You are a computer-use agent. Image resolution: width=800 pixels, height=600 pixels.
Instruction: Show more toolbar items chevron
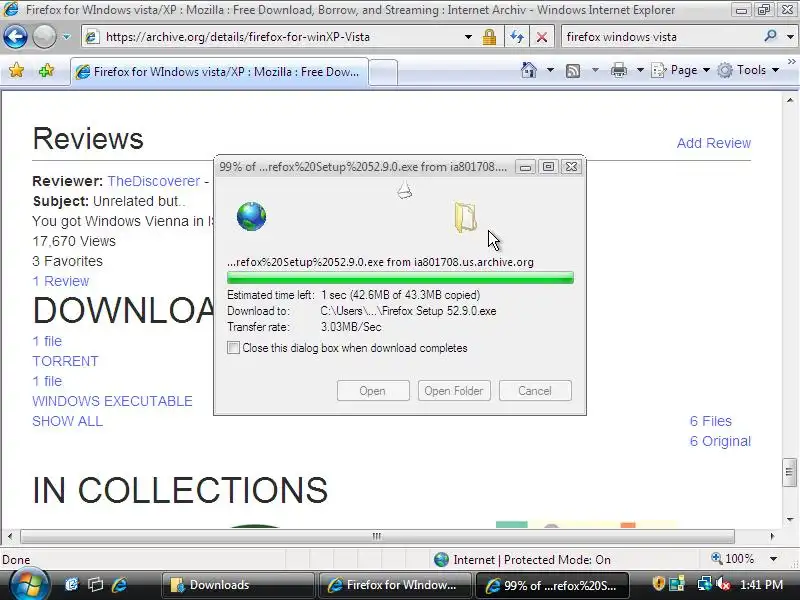click(791, 62)
